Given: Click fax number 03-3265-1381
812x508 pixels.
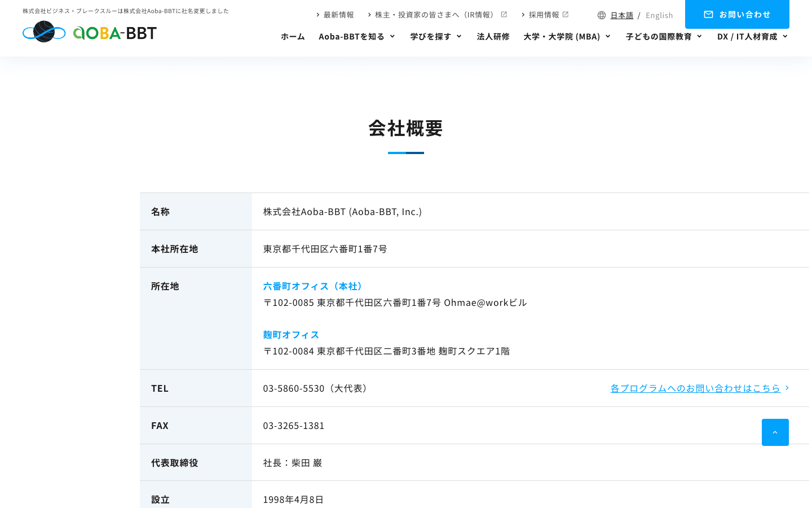Looking at the screenshot, I should click(x=294, y=426).
